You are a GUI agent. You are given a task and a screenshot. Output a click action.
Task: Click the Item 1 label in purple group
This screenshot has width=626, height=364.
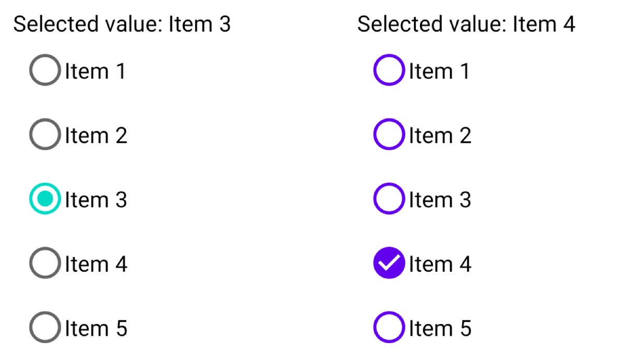click(439, 71)
